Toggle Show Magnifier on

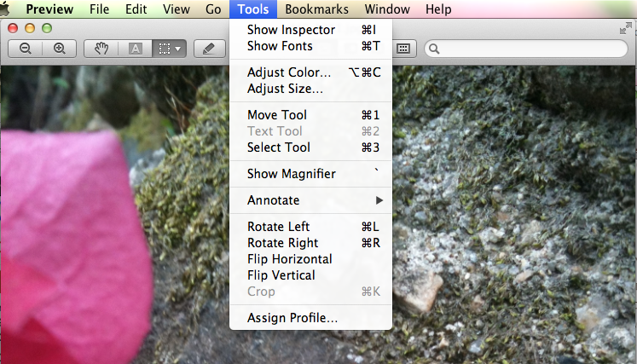(291, 174)
